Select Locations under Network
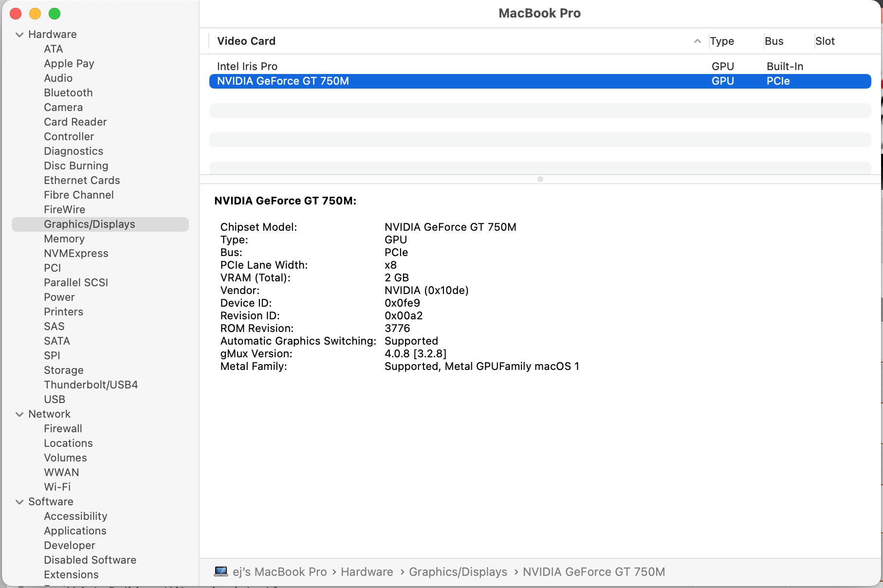Image resolution: width=883 pixels, height=588 pixels. tap(68, 443)
